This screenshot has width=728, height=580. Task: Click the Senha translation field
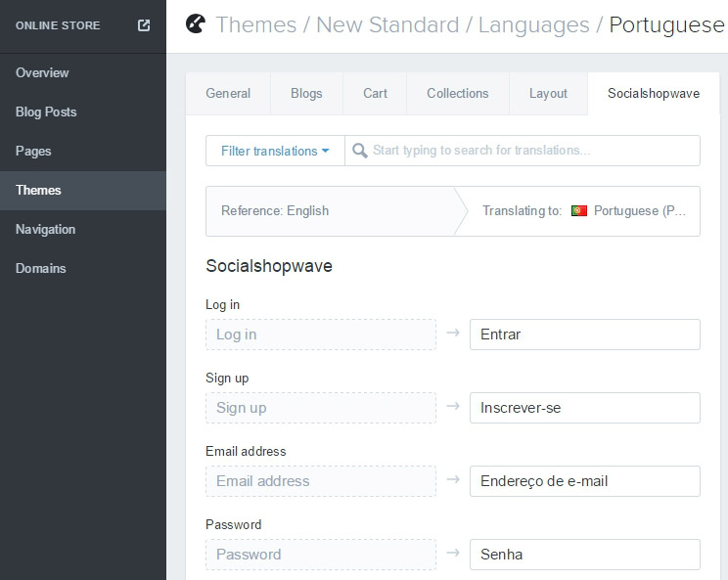[585, 555]
